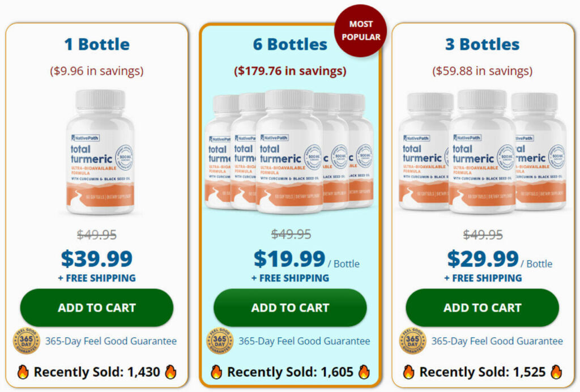Viewport: 580px width, 392px height.
Task: Click the MOST POPULAR badge
Action: pyautogui.click(x=361, y=29)
